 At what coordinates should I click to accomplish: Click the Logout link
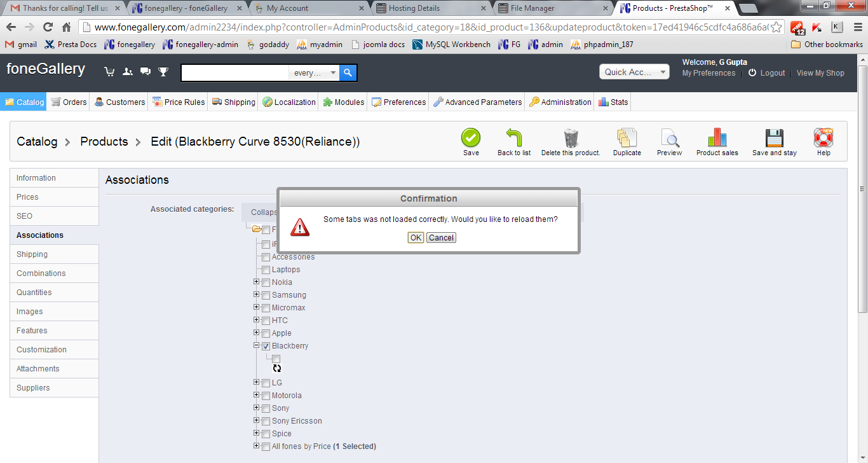point(767,73)
